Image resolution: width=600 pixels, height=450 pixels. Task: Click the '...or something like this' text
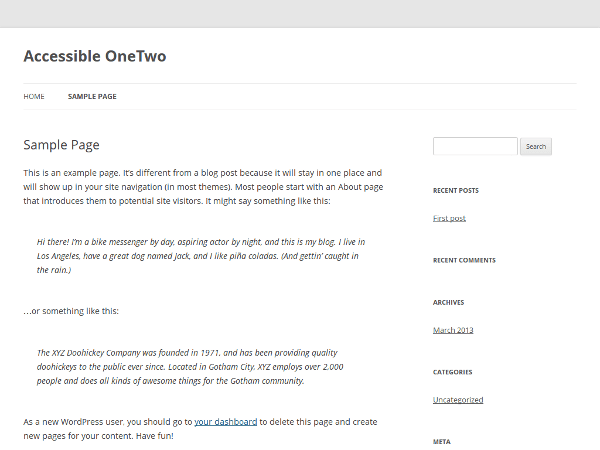click(71, 311)
